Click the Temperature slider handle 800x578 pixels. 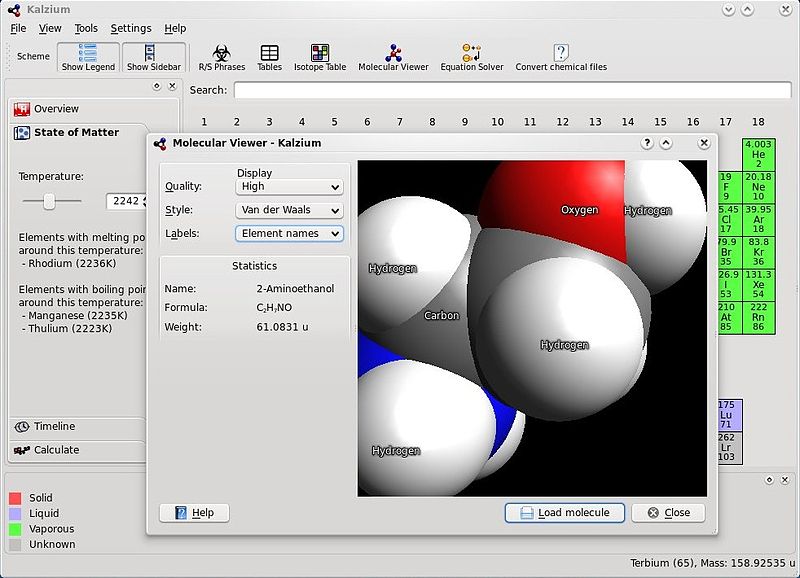click(x=49, y=201)
